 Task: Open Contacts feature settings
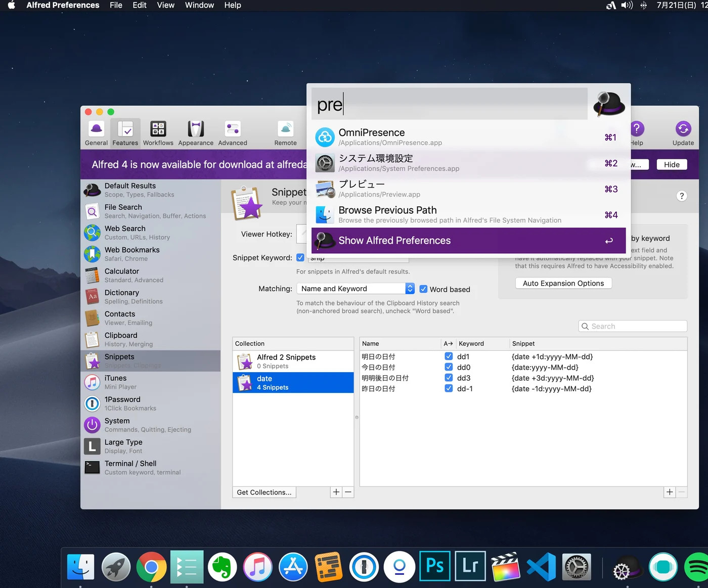[151, 318]
